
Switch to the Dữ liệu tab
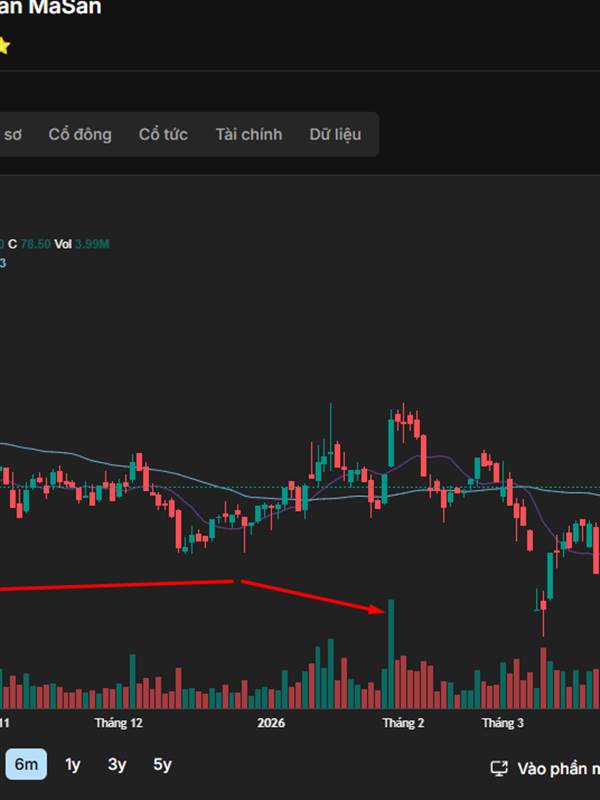(335, 134)
